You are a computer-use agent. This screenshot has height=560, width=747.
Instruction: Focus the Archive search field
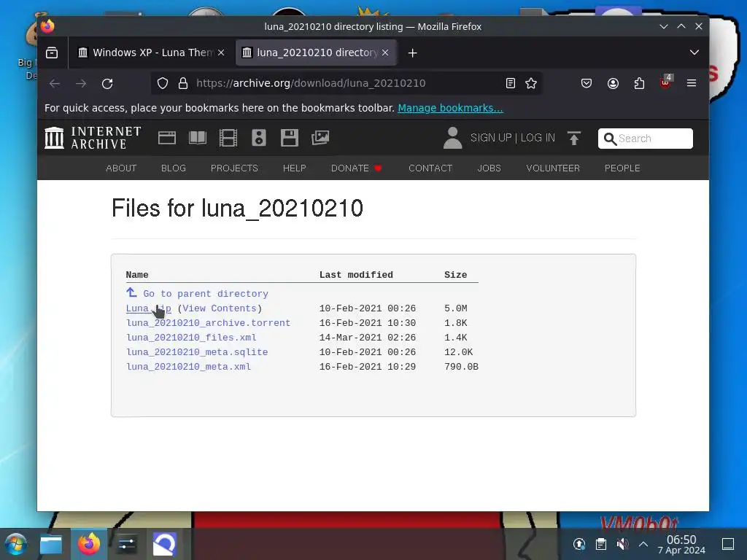click(x=645, y=139)
